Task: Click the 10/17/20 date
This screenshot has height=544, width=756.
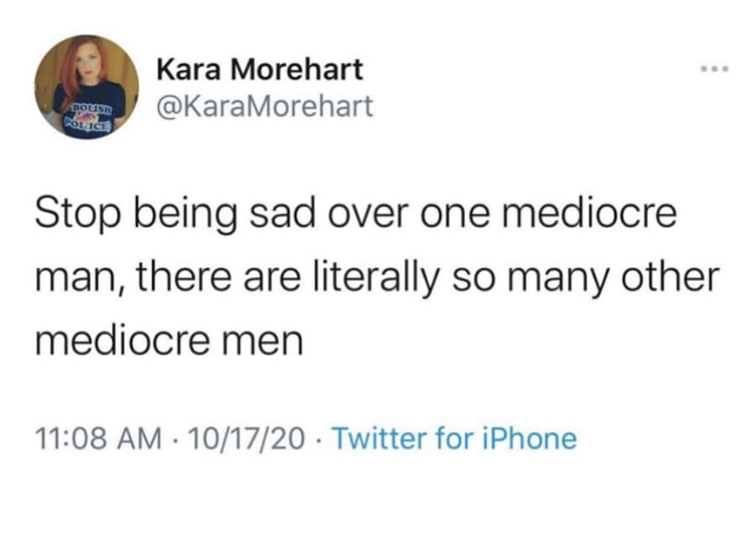Action: 245,437
